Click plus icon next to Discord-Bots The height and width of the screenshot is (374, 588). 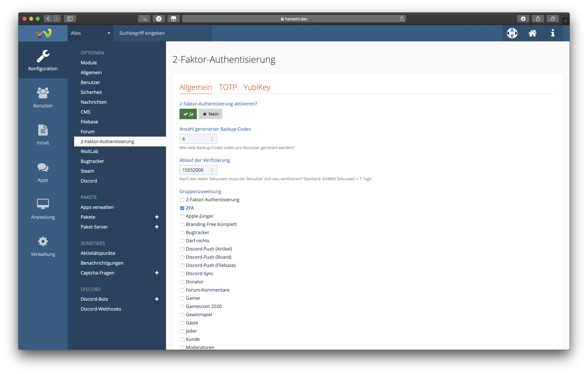pos(157,299)
